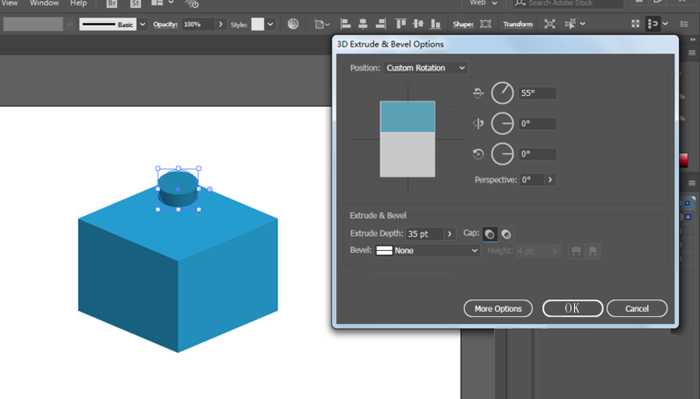Align objects to horizontal left
Screen dimensions: 700x399
click(345, 24)
